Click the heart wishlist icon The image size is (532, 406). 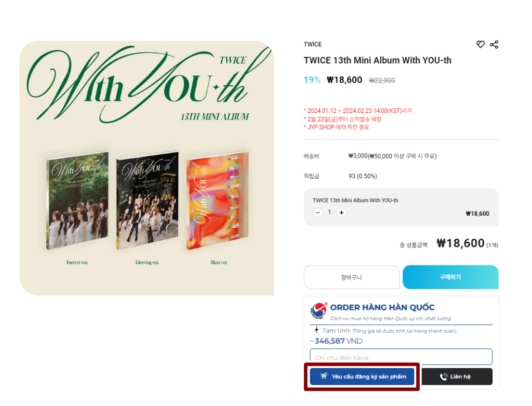click(x=480, y=45)
